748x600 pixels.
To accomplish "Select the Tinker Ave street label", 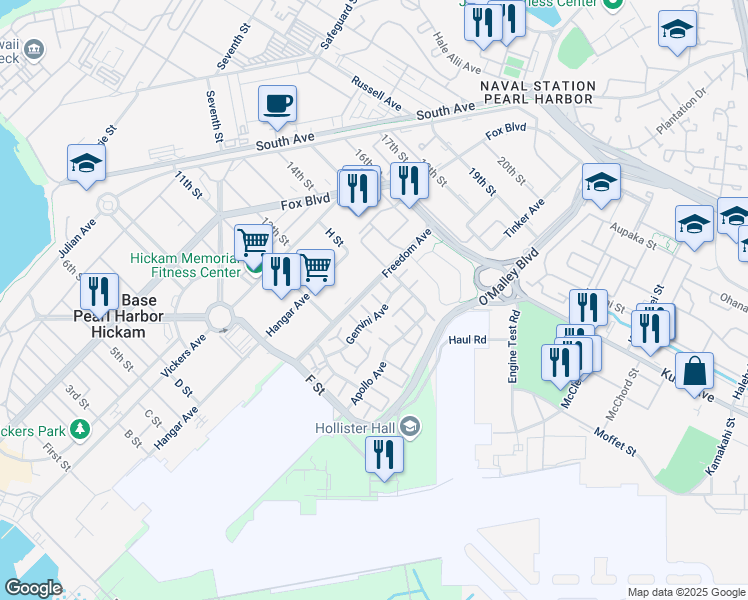I will 524,218.
